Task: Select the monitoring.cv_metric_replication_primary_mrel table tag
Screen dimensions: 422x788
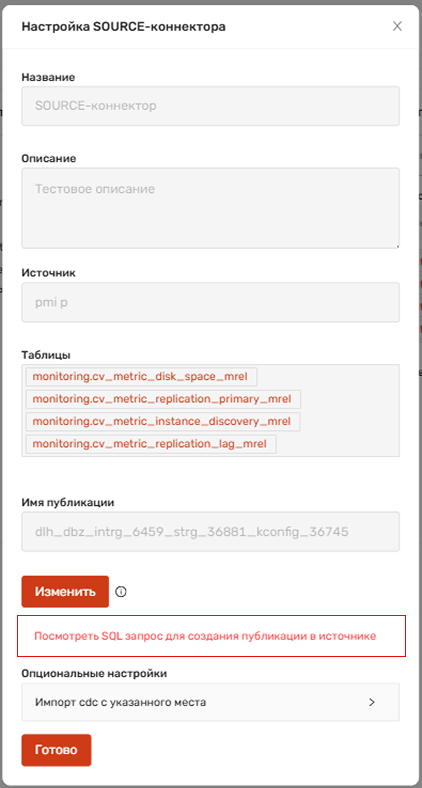Action: [163, 399]
